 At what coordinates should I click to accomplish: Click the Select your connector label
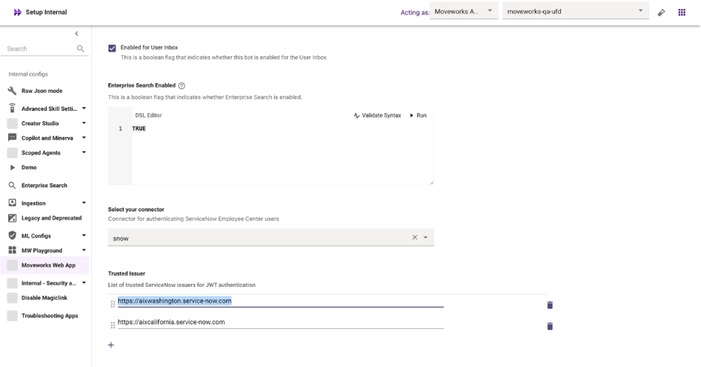(136, 209)
